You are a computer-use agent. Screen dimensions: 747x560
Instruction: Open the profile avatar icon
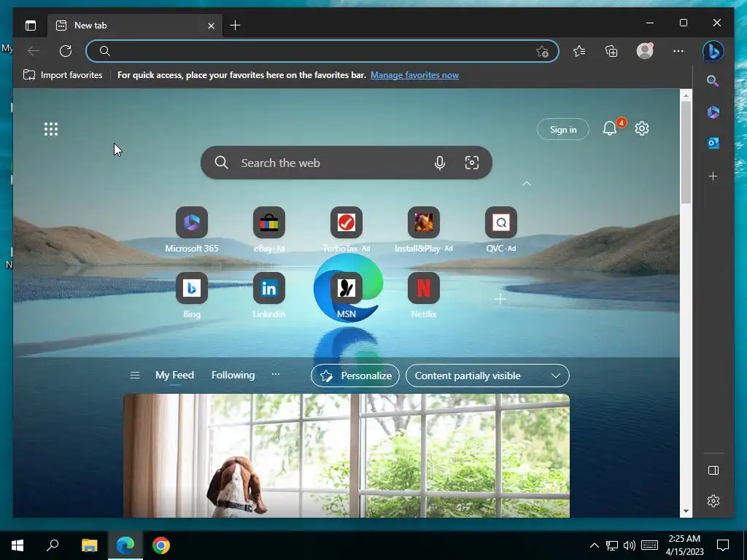(645, 50)
